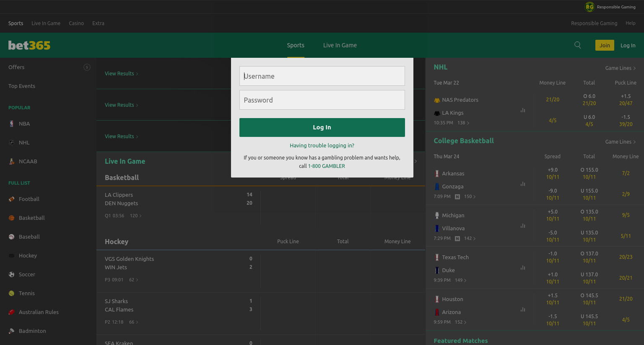Click the neutral venue icon for Michigan-Villanova
644x345 pixels.
click(x=457, y=238)
